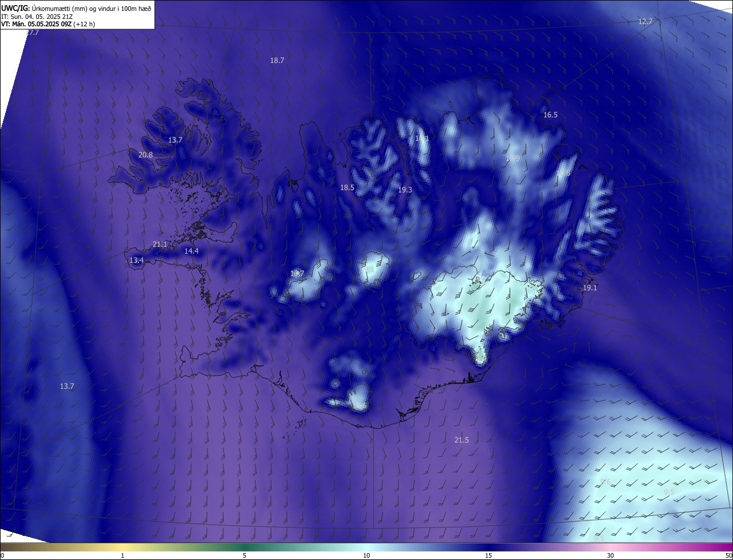Click the 'IT: Sun. 04. 05. 2025 21Z' line
733x560 pixels.
point(37,16)
